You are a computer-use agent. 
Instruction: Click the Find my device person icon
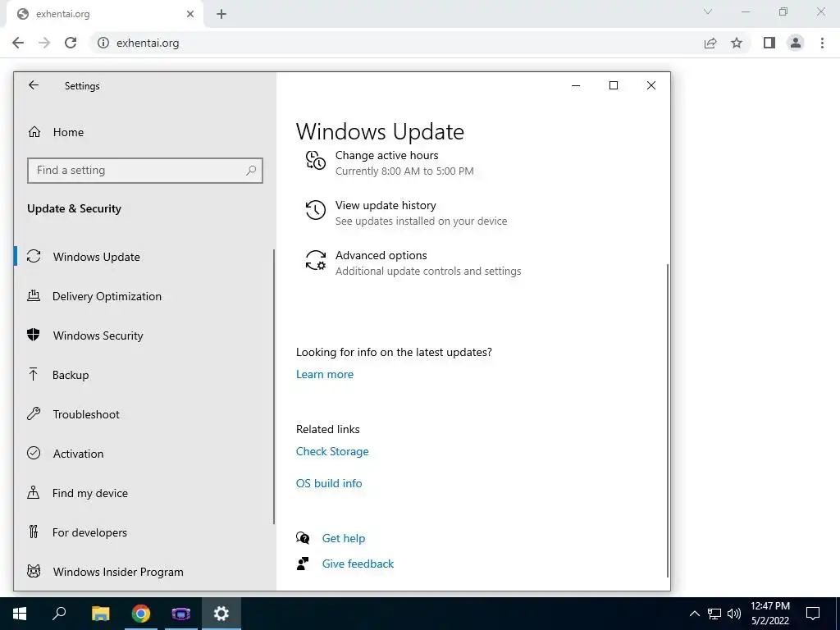tap(33, 492)
